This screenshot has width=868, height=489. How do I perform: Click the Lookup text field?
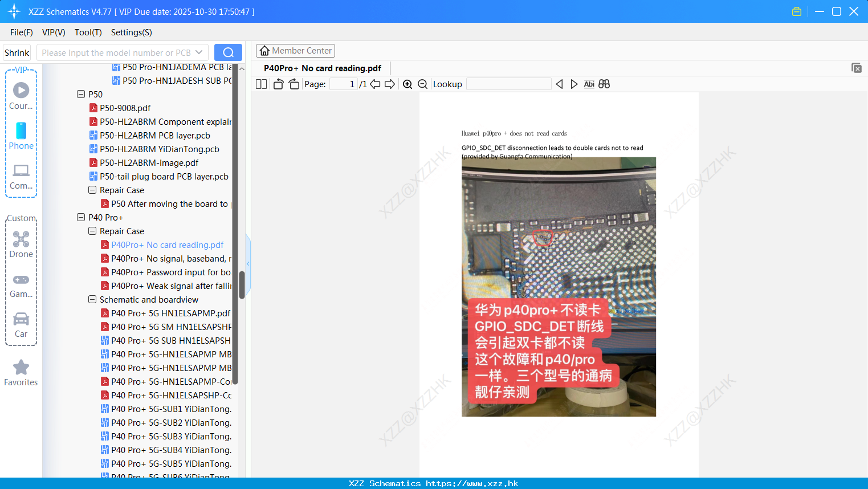coord(509,84)
